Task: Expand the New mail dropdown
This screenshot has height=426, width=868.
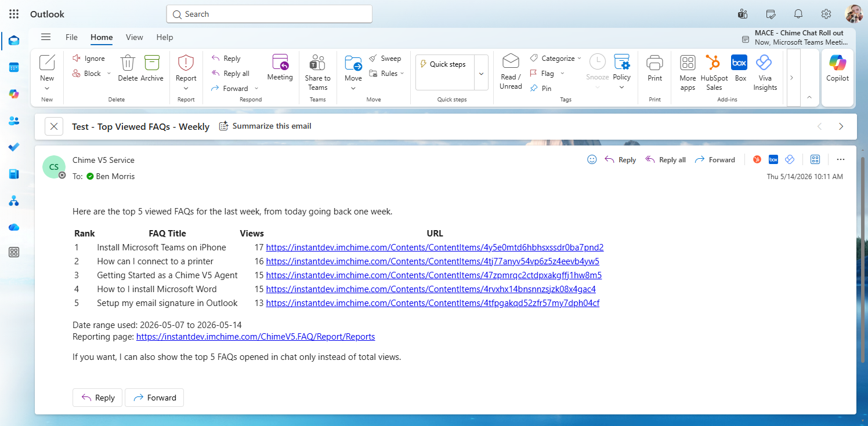Action: click(47, 89)
